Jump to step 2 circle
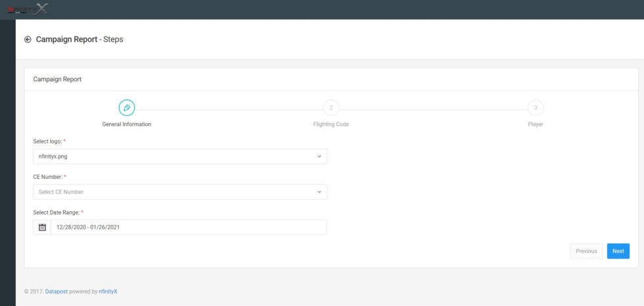Viewport: 644px width, 306px height. 331,107
